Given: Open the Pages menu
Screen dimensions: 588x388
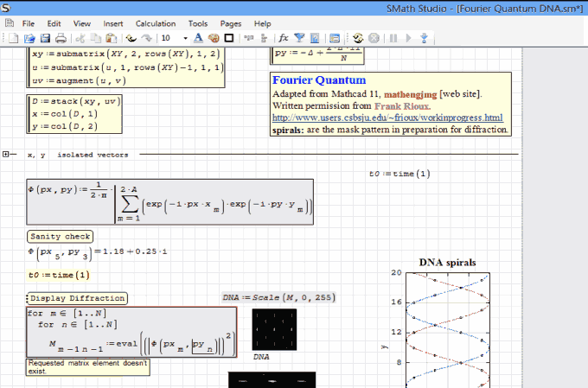Looking at the screenshot, I should click(231, 22).
